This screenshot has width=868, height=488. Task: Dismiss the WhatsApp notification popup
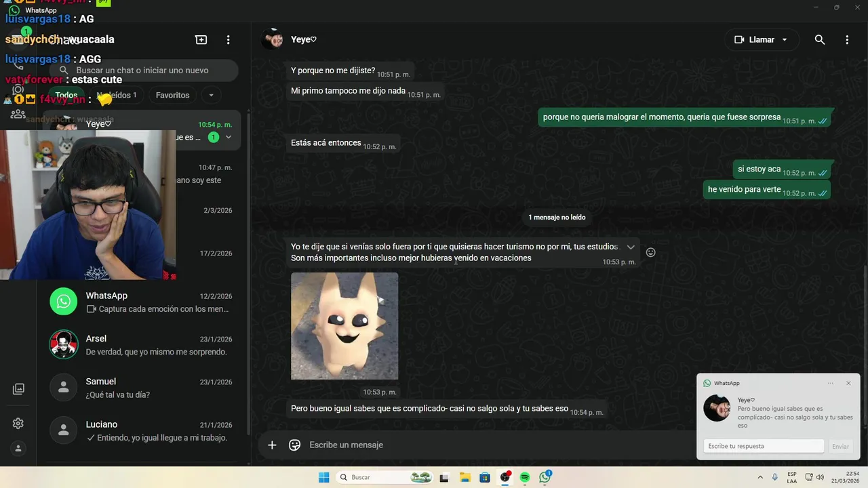(848, 383)
